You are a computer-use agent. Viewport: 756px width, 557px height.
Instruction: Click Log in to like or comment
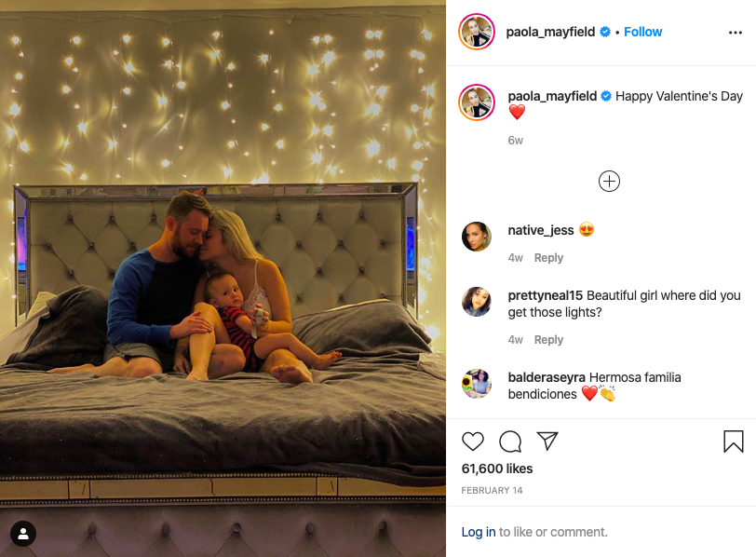[479, 532]
